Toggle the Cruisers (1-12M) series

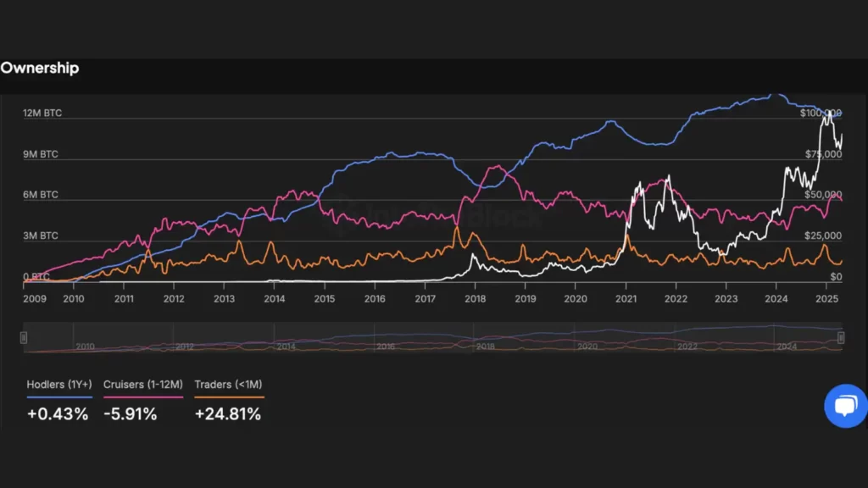(x=142, y=385)
